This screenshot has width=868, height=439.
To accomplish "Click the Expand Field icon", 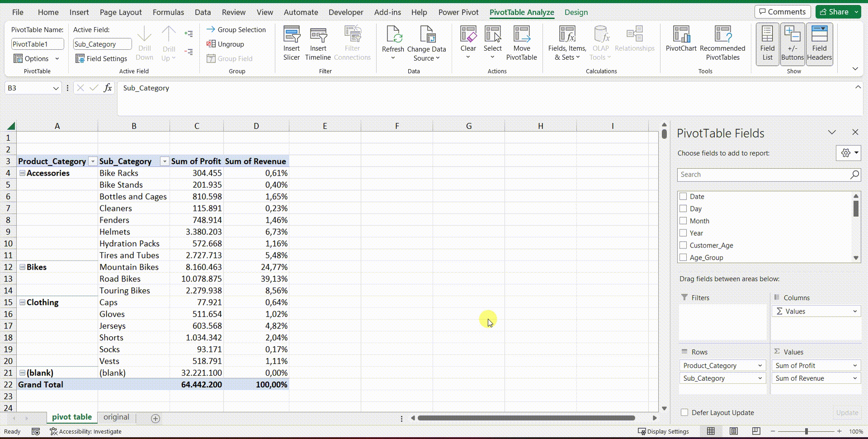I will 189,33.
